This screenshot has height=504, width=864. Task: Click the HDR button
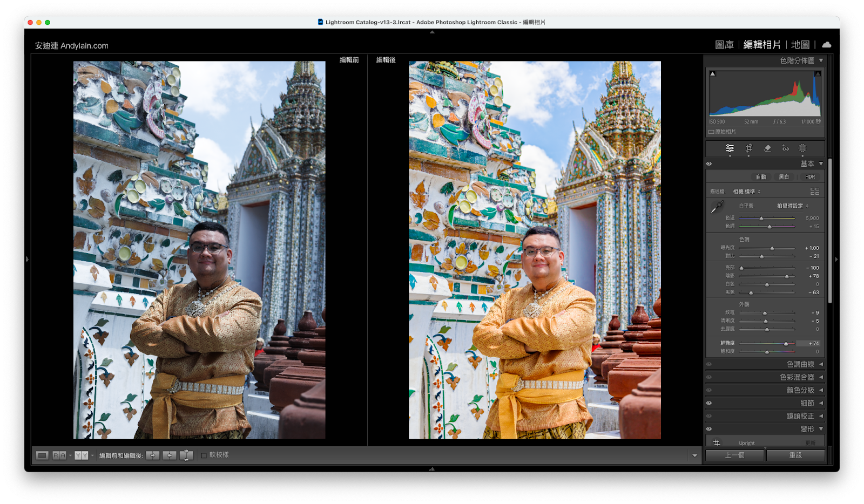click(810, 177)
